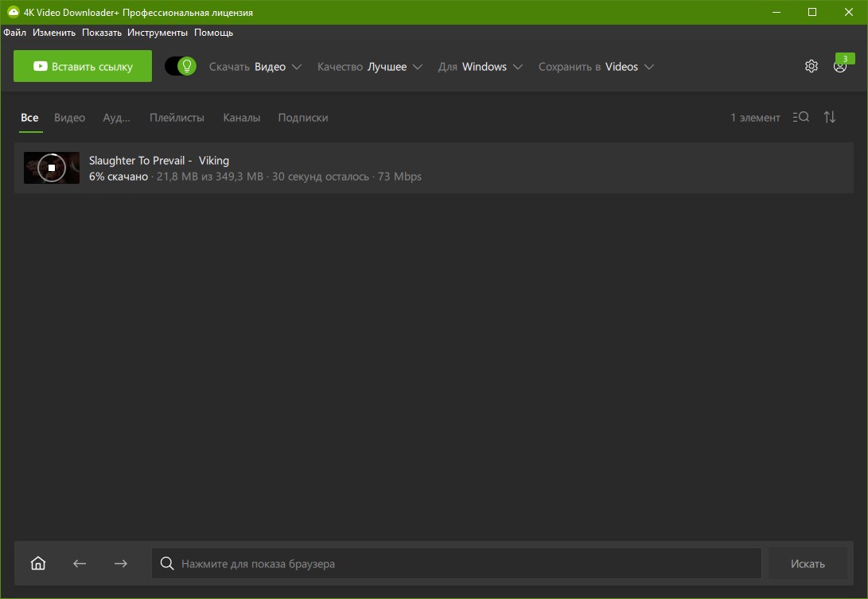Stop the Slaughter To Prevail download

pyautogui.click(x=52, y=168)
